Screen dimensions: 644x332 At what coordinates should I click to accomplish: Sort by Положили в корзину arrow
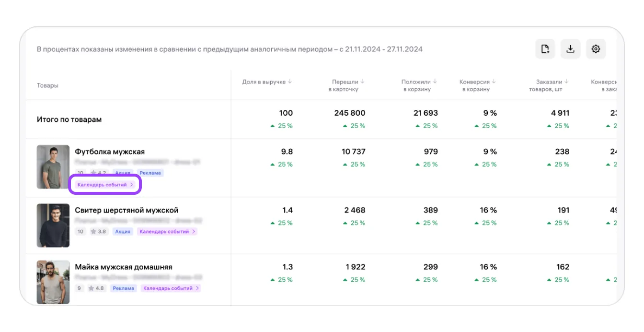pyautogui.click(x=435, y=82)
